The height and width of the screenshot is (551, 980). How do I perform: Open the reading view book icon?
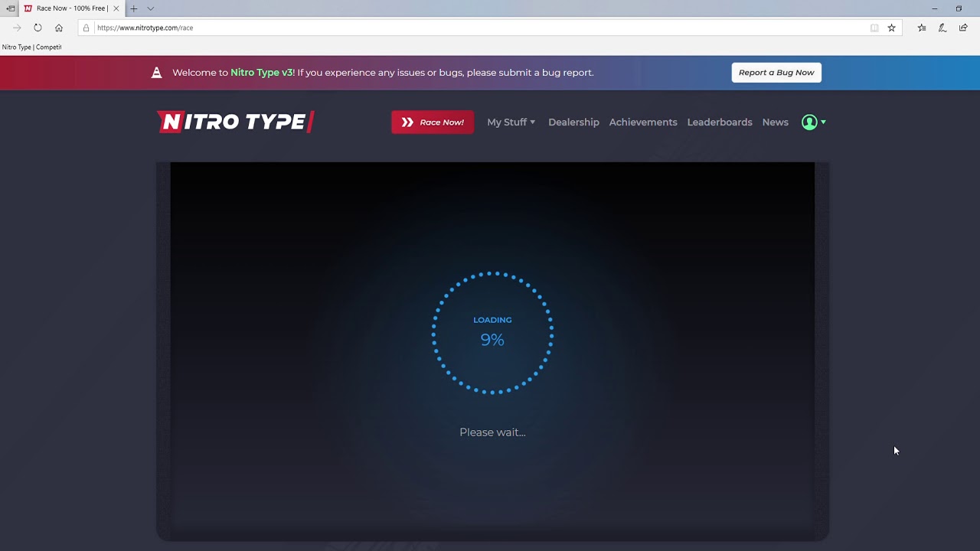pyautogui.click(x=874, y=28)
